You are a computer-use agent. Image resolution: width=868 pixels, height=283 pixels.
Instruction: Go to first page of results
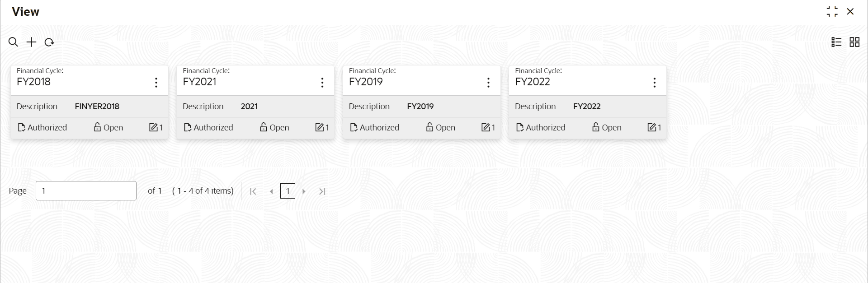pyautogui.click(x=253, y=191)
